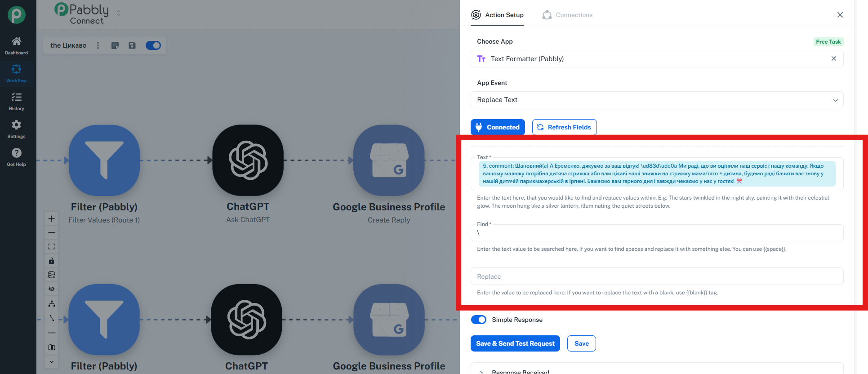
Task: Open the Dashboard from the sidebar
Action: tap(17, 46)
